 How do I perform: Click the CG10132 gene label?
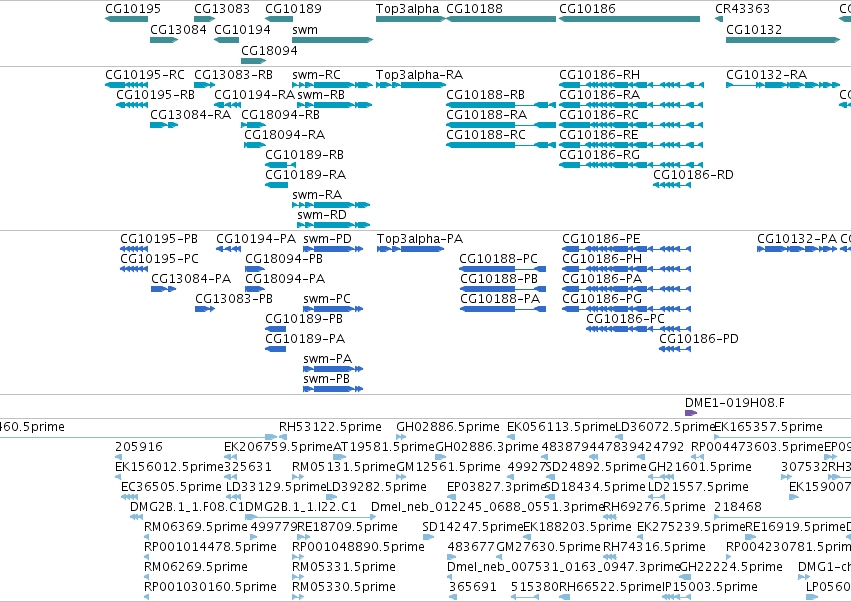pos(754,29)
